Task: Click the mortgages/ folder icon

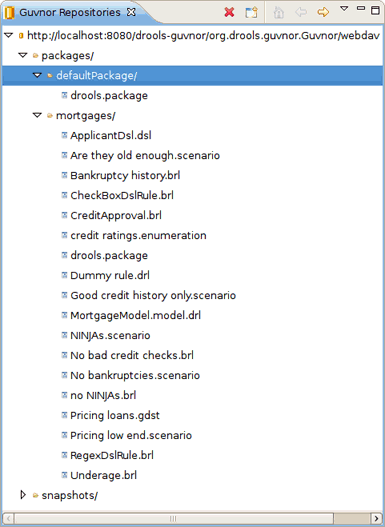Action: (x=50, y=116)
